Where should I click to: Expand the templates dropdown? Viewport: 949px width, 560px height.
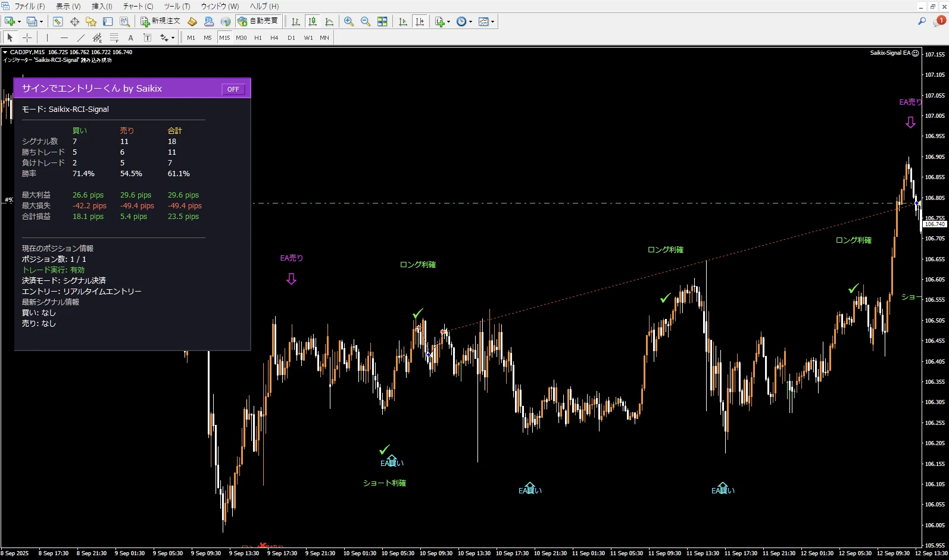(x=492, y=21)
